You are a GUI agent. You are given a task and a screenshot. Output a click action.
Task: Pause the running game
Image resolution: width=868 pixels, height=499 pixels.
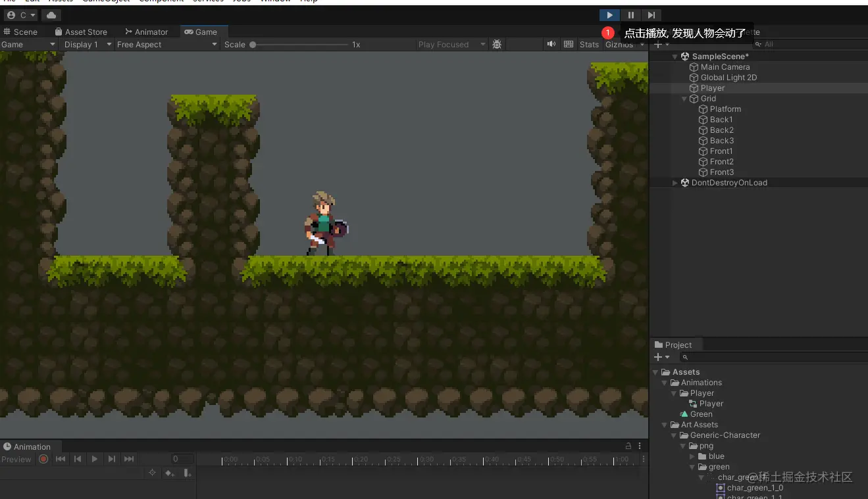(x=630, y=15)
